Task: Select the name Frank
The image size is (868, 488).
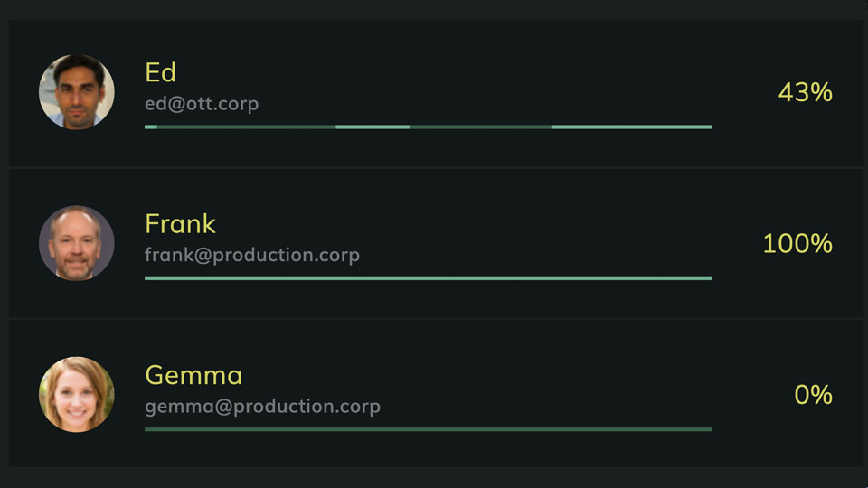Action: click(x=180, y=223)
